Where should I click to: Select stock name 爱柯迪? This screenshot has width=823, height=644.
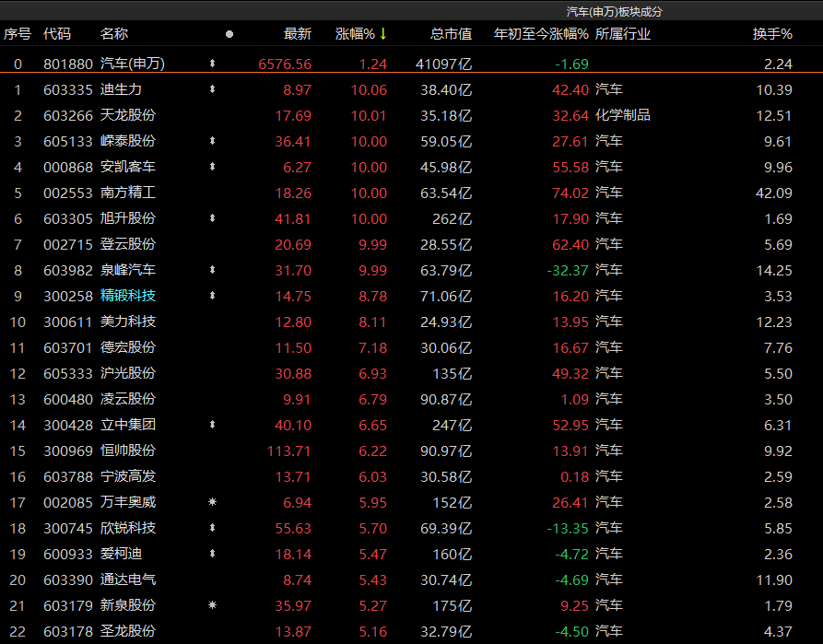tap(122, 553)
